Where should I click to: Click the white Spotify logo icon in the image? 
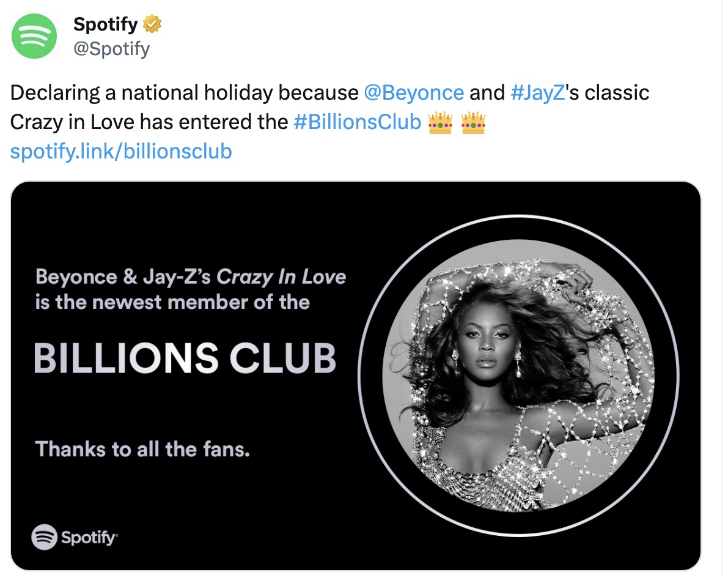44,536
